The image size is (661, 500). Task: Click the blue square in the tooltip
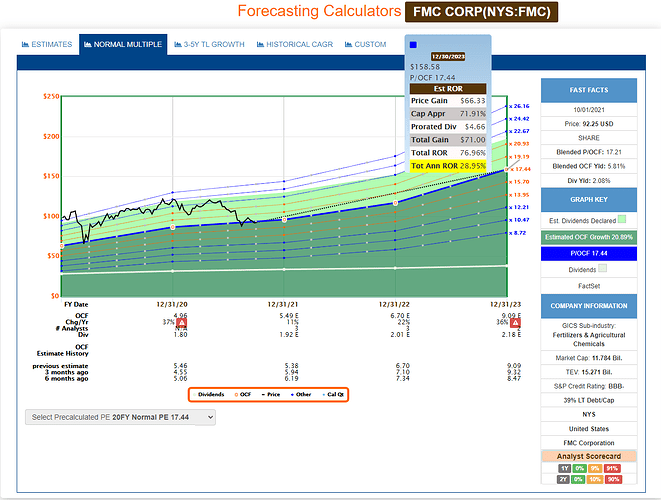[413, 45]
